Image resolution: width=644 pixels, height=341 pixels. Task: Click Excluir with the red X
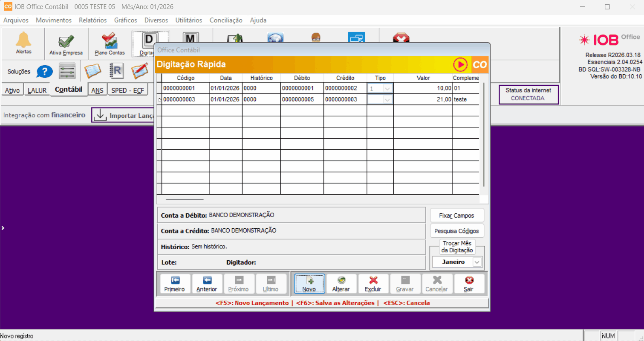(373, 284)
